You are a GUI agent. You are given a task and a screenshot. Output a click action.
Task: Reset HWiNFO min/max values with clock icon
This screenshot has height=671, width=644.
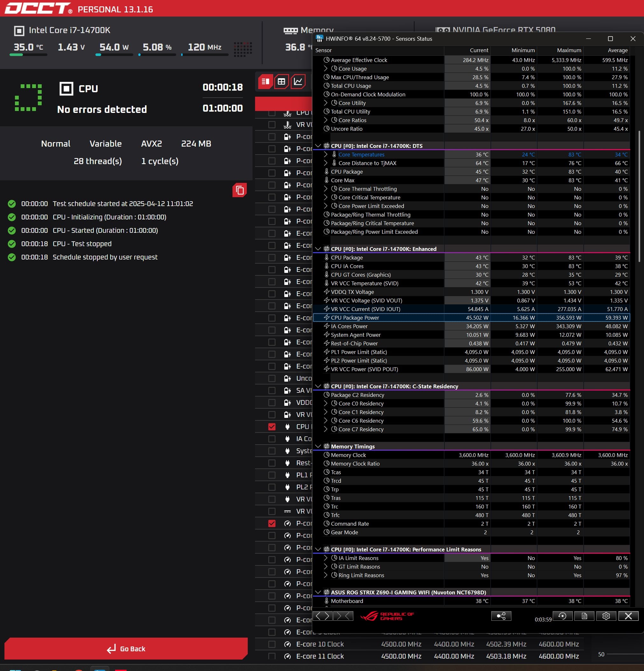point(562,616)
